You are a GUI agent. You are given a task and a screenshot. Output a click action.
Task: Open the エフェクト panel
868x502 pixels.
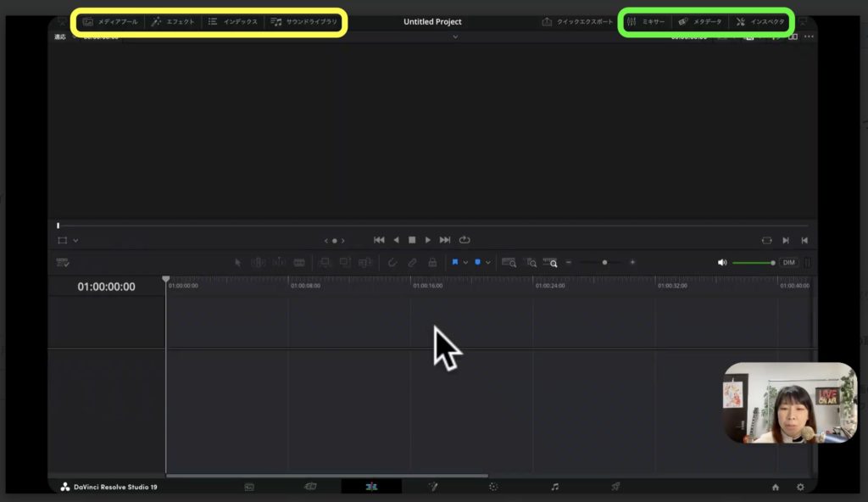pyautogui.click(x=173, y=21)
